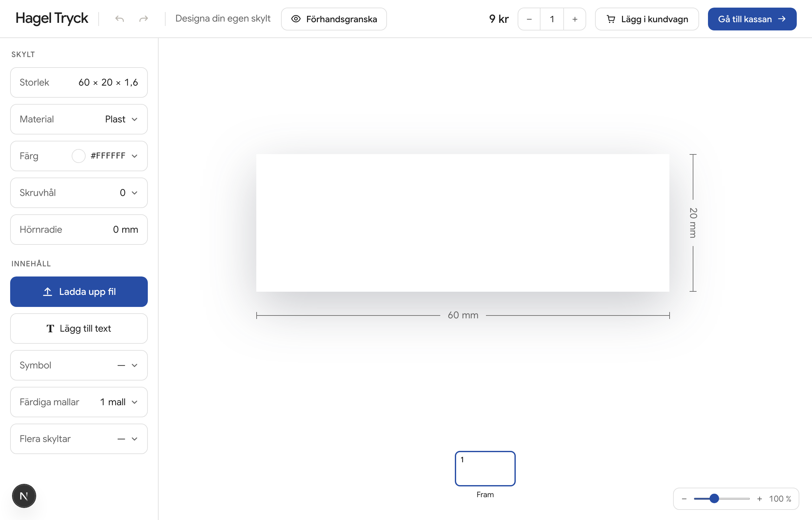
Task: Expand the Symbol dropdown
Action: 79,365
